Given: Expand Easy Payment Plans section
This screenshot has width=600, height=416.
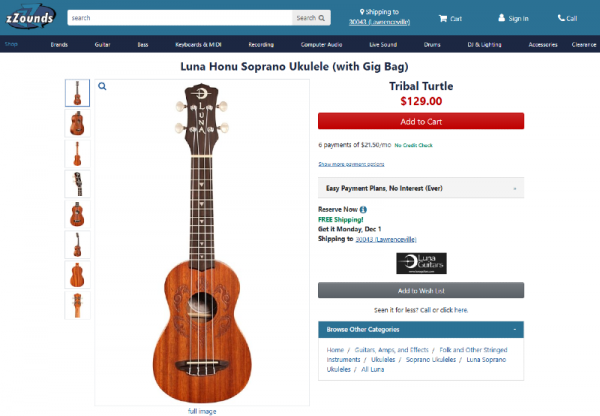Looking at the screenshot, I should (420, 188).
